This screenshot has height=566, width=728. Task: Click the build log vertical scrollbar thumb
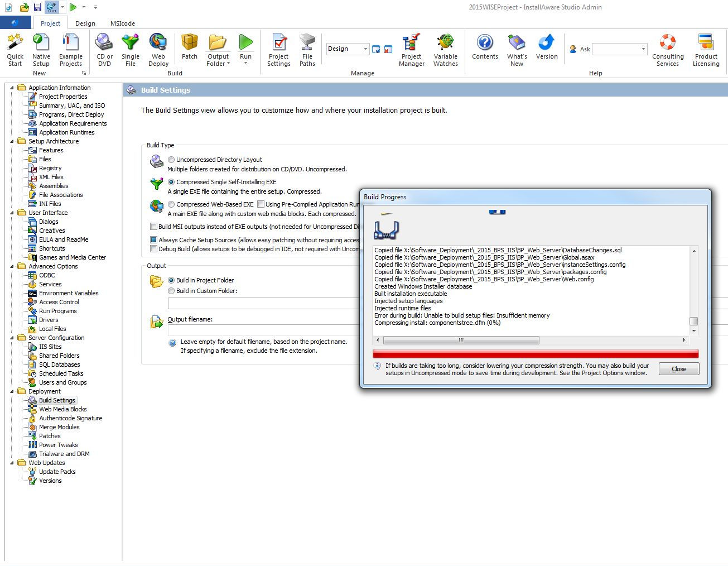(694, 321)
